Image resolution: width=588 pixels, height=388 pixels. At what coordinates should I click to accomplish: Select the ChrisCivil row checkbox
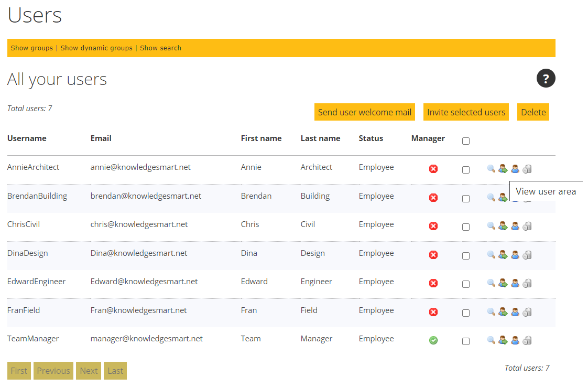(x=466, y=227)
